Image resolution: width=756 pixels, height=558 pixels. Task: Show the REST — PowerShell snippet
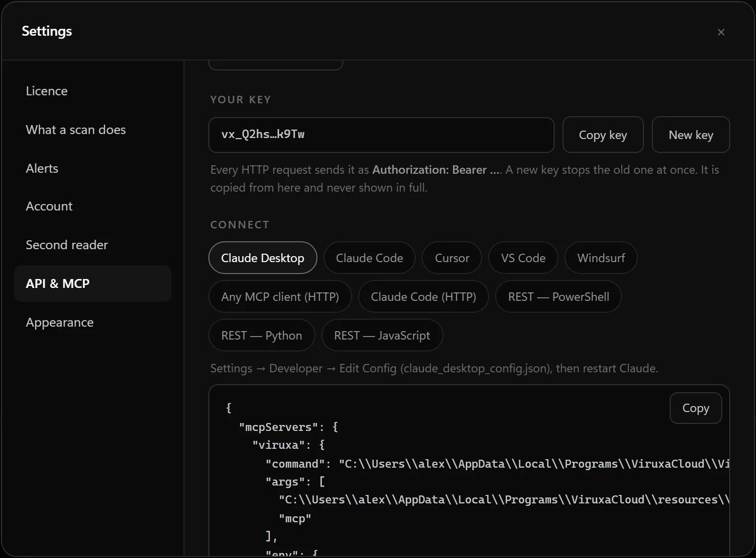(x=559, y=296)
